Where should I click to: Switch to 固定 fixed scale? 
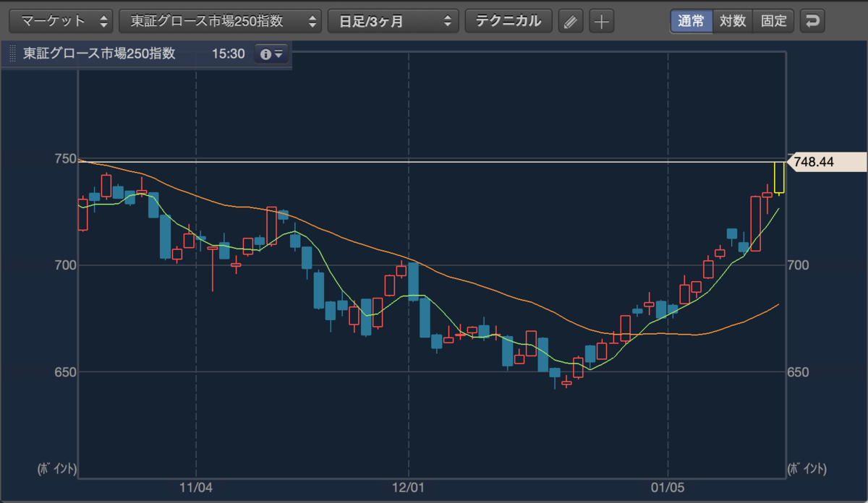coord(773,21)
